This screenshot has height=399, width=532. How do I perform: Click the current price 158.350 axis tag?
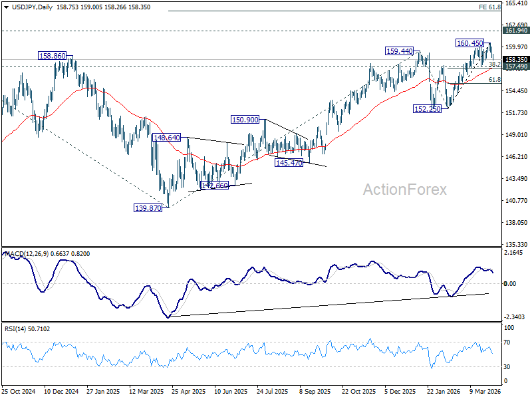[516, 60]
